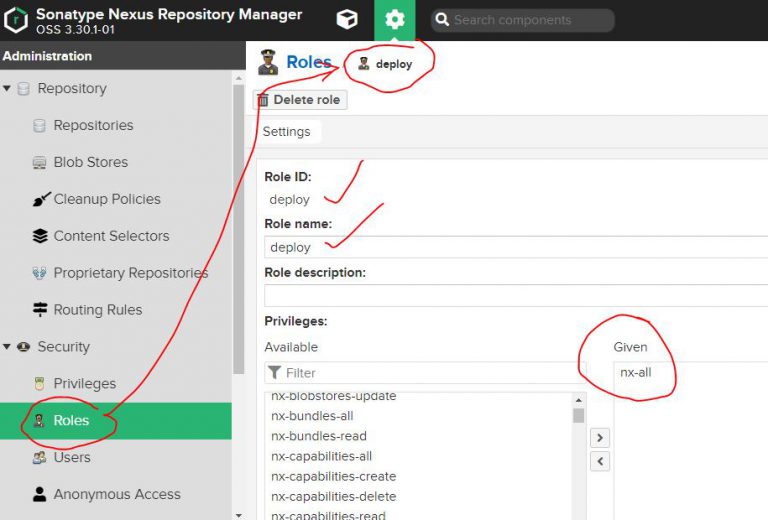Add selected privilege with right arrow button
This screenshot has width=768, height=520.
click(600, 438)
